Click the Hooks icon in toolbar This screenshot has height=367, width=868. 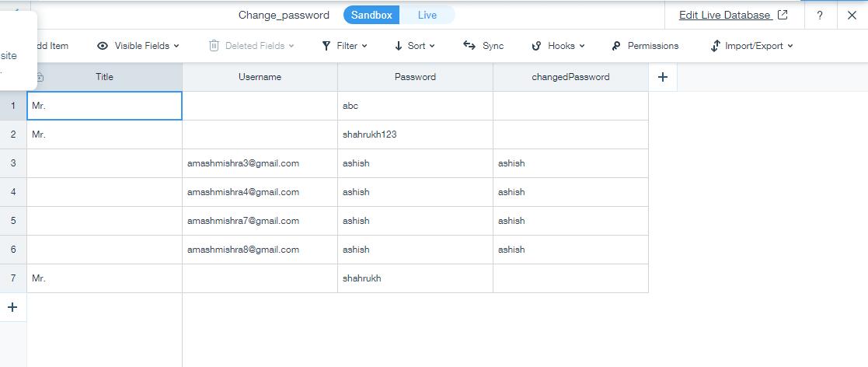536,46
